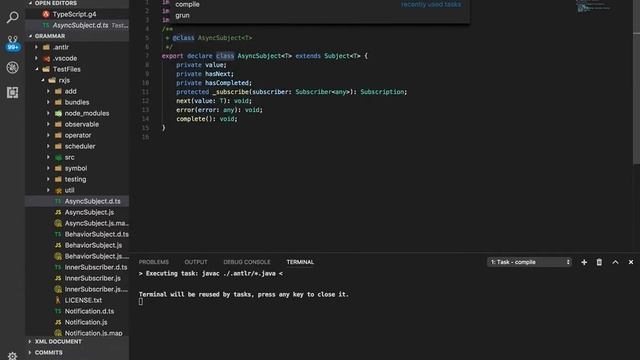
Task: Expand the src folder
Action: click(69, 158)
